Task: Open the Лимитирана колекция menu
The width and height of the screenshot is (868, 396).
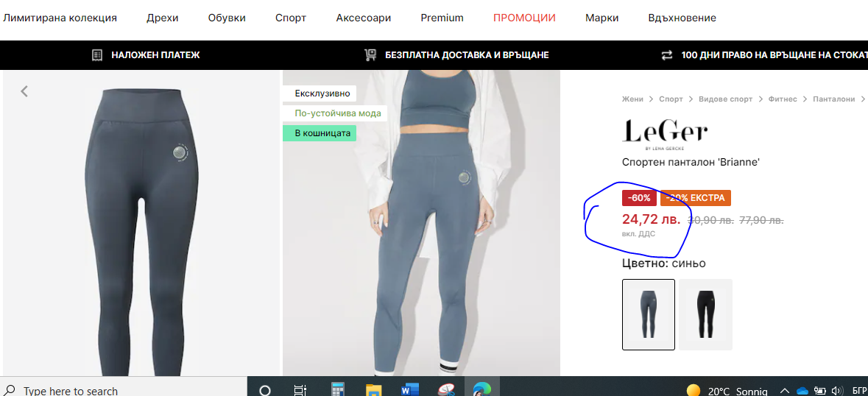Action: (x=60, y=18)
